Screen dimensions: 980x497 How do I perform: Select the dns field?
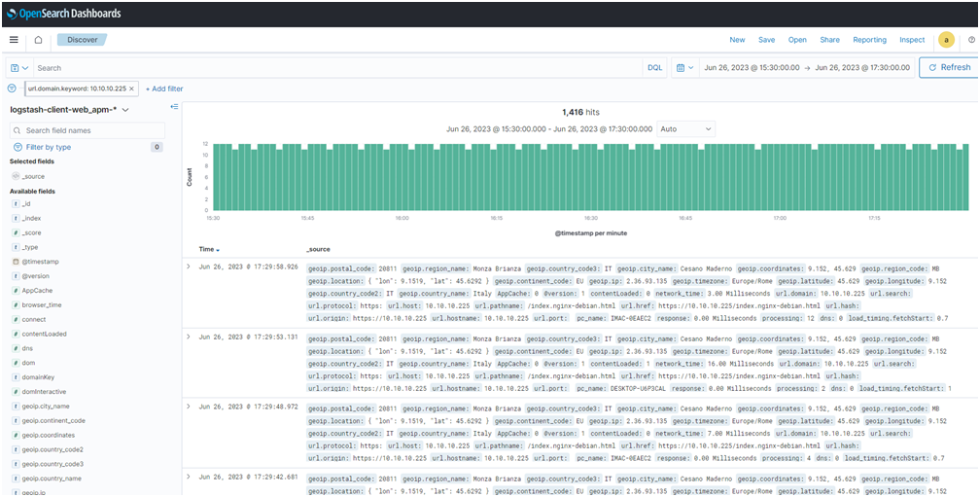point(29,348)
